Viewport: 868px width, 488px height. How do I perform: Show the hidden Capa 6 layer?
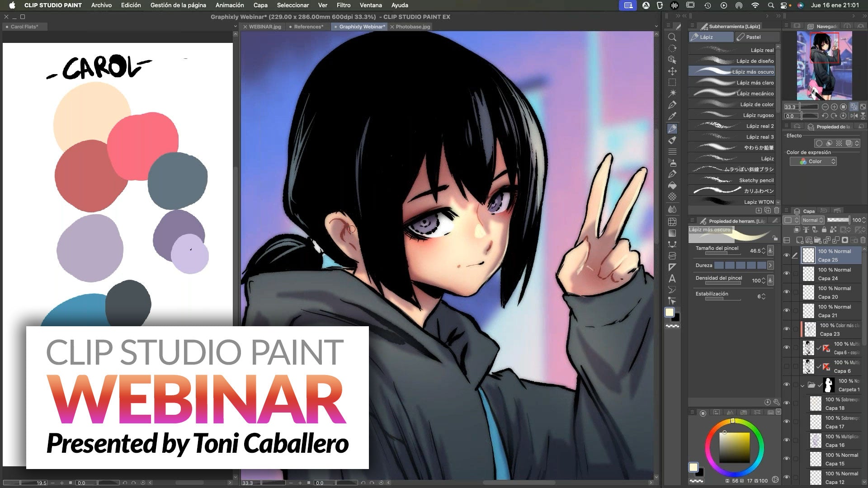(787, 366)
